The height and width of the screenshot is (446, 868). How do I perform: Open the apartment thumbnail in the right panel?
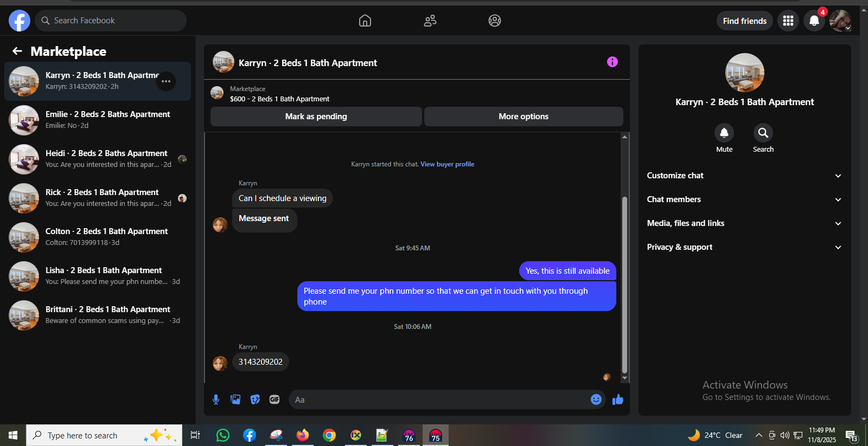pos(745,73)
